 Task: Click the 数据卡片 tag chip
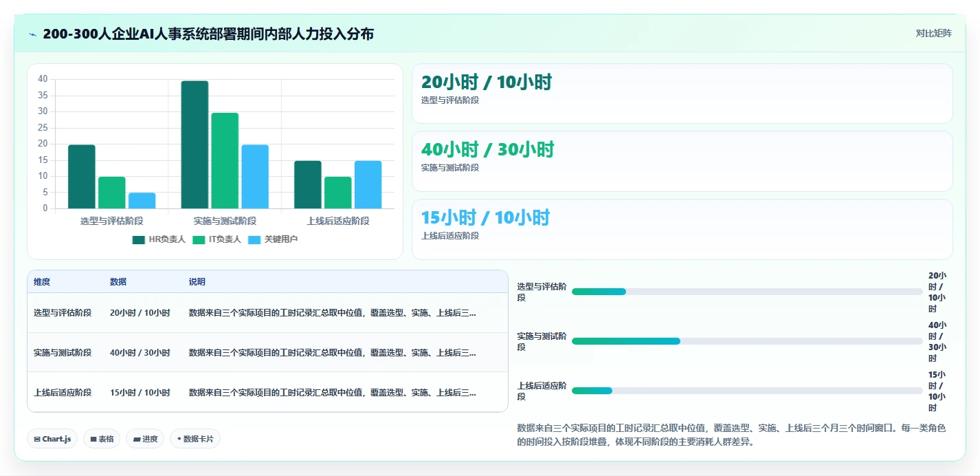point(195,439)
